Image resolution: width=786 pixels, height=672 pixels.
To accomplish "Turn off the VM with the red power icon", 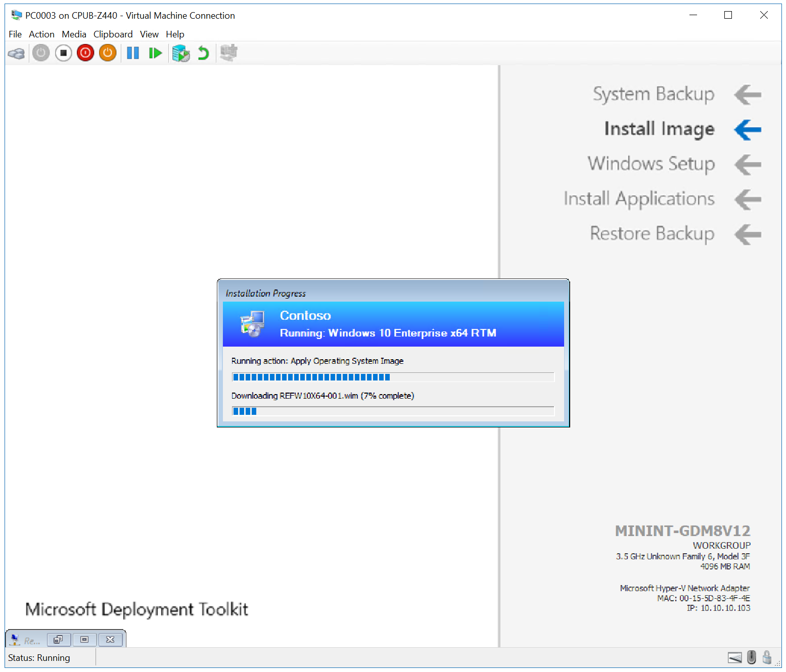I will pos(85,53).
